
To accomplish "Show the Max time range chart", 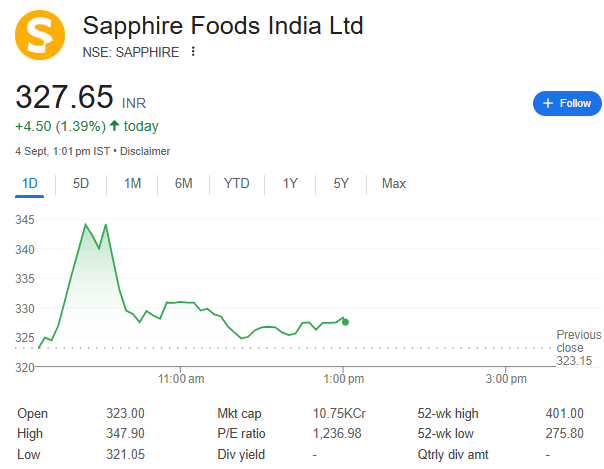I will [394, 183].
